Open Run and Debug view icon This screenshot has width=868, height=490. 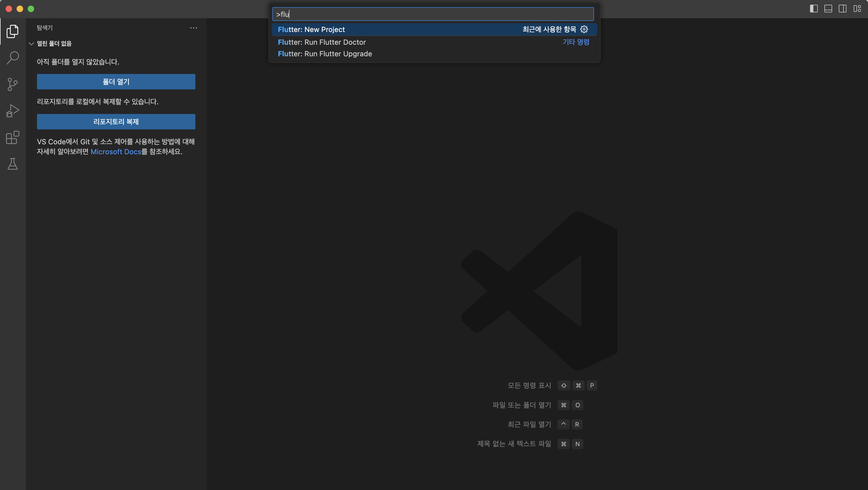tap(12, 111)
